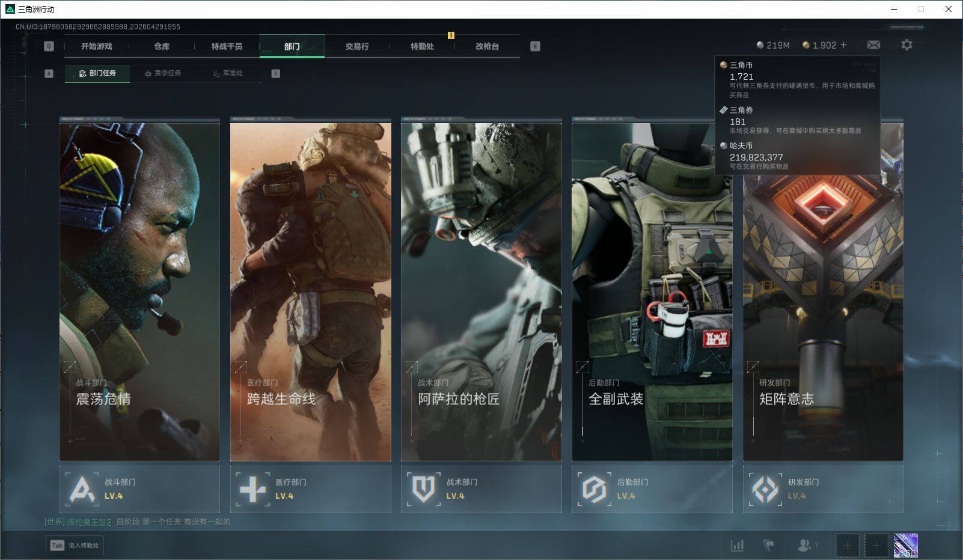The height and width of the screenshot is (560, 963).
Task: Click the player avatar in bottom bar
Action: pyautogui.click(x=905, y=546)
